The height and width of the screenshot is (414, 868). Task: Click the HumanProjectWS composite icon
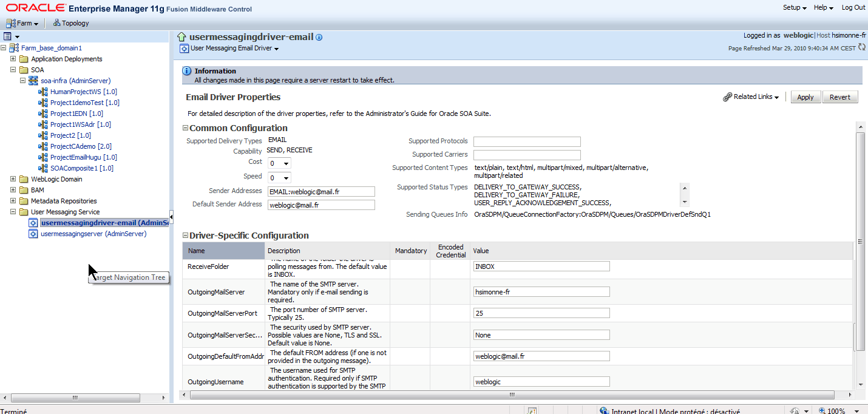(42, 92)
